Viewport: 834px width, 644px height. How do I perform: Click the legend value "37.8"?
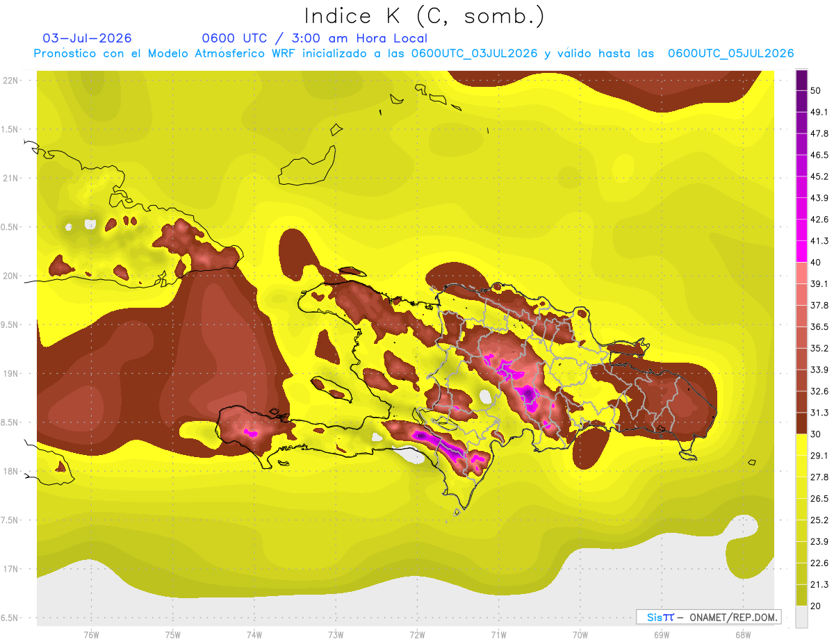pos(819,305)
